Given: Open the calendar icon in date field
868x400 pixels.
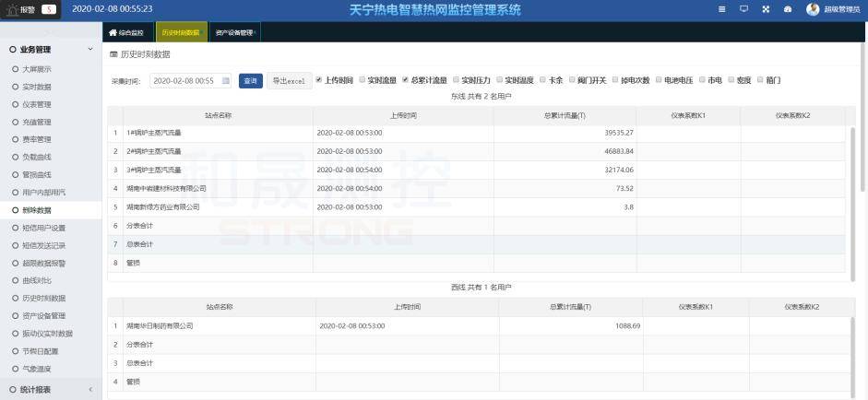Looking at the screenshot, I should pos(226,81).
